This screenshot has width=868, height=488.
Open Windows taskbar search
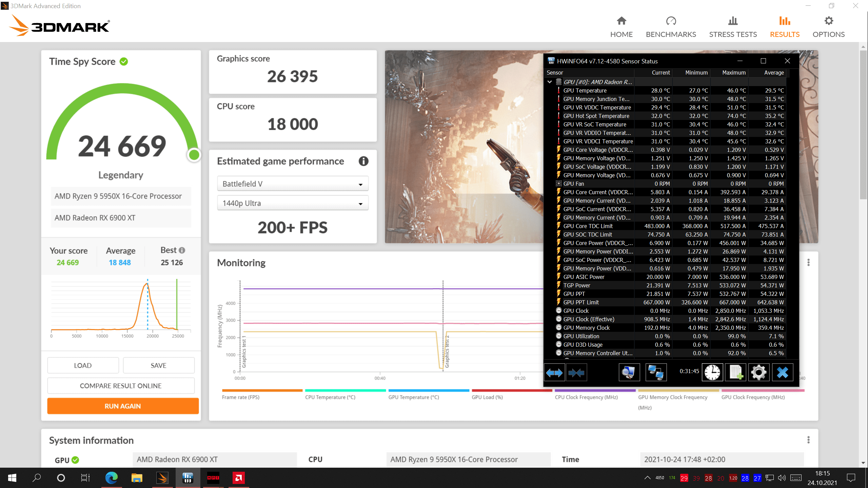[37, 478]
